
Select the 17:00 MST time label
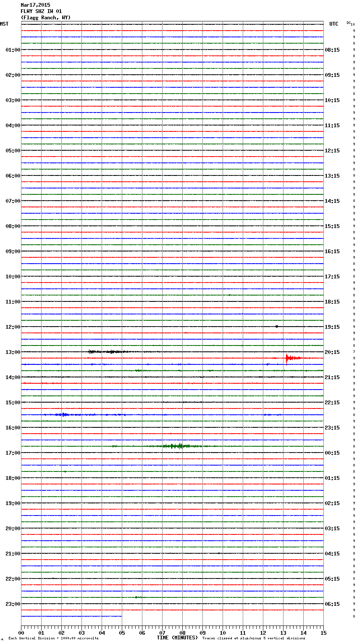(x=13, y=453)
